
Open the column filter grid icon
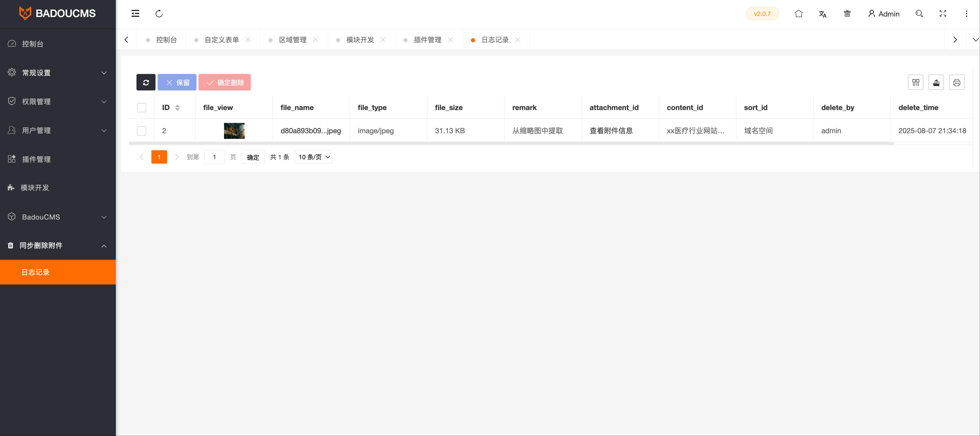click(915, 83)
